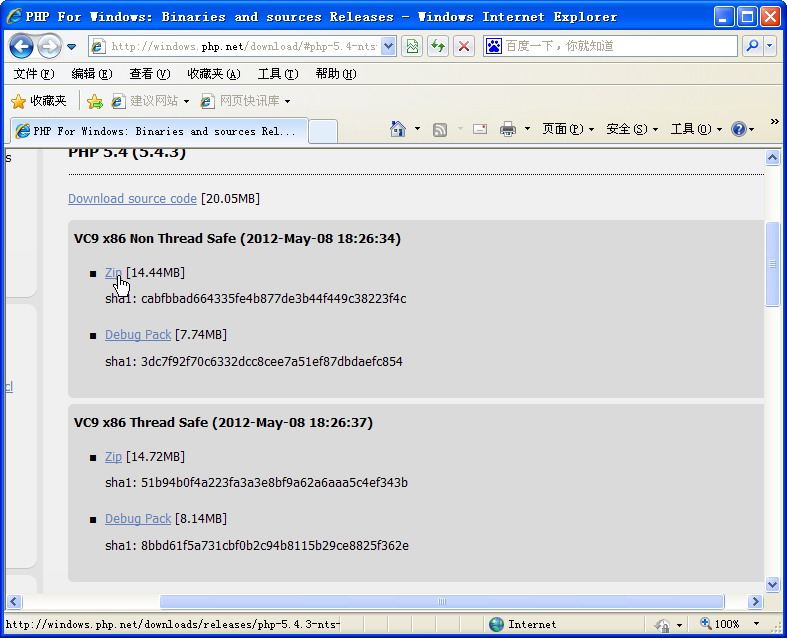Open search provider options dropdown
787x638 pixels.
click(769, 46)
